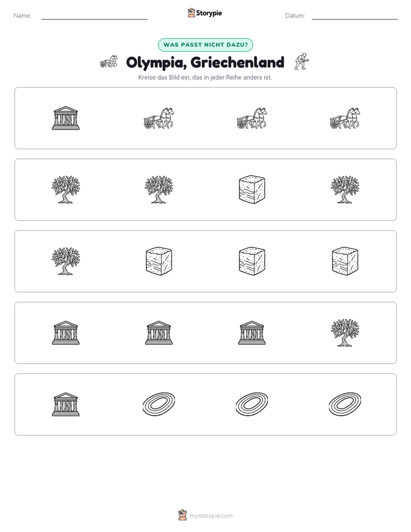
Task: Select the first olive tree in row two
Action: (66, 189)
